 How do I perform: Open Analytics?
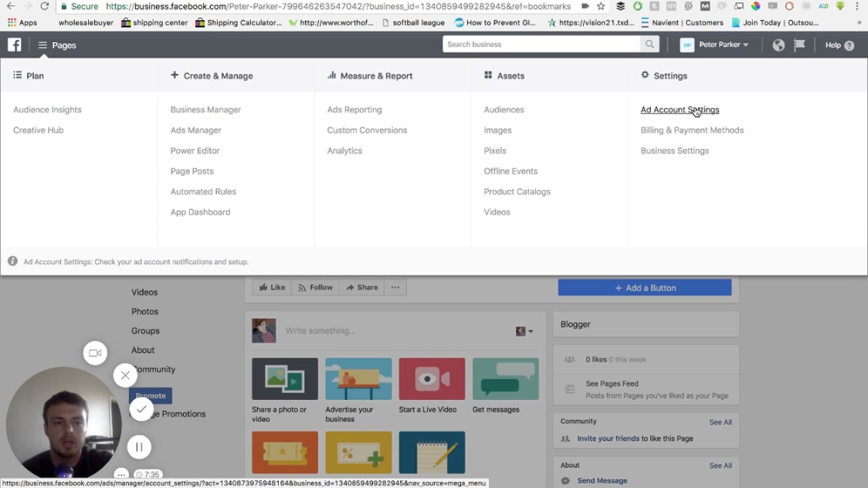(344, 150)
